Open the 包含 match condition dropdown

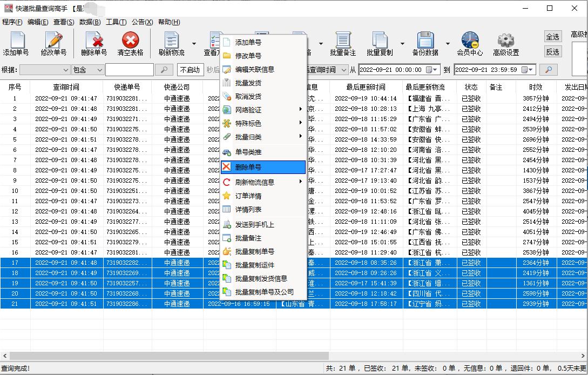coord(100,69)
